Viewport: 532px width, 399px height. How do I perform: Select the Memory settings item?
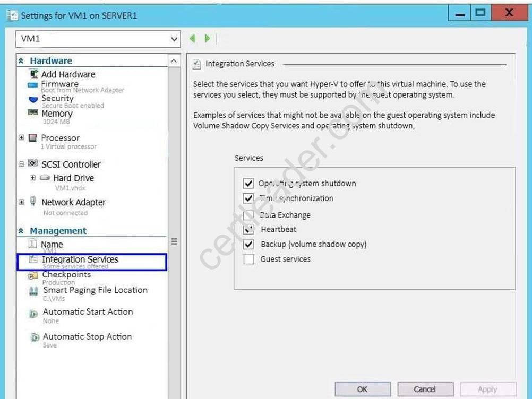[57, 113]
